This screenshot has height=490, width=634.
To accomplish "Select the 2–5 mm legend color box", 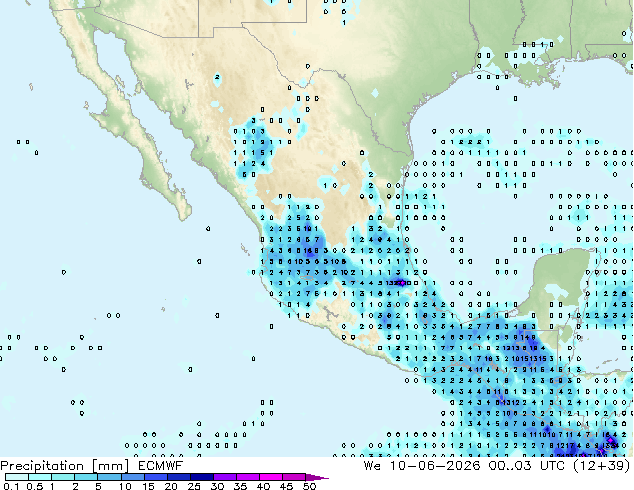I will coord(86,477).
